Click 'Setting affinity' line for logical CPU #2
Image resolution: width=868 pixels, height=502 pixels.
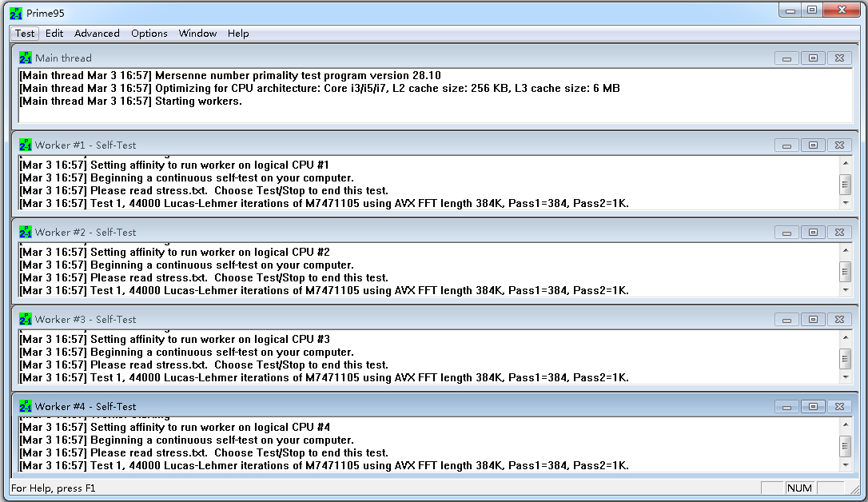pyautogui.click(x=174, y=253)
